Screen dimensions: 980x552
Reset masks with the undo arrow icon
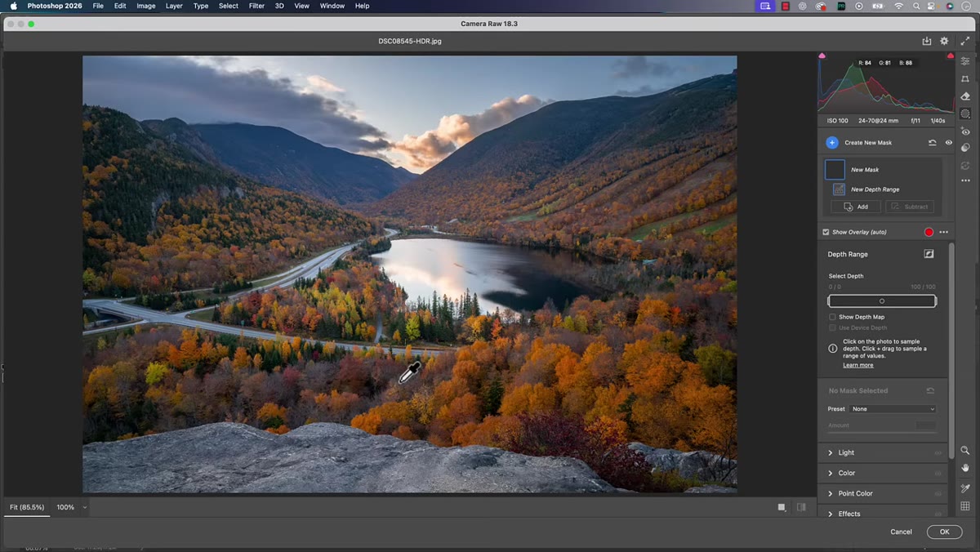(933, 143)
